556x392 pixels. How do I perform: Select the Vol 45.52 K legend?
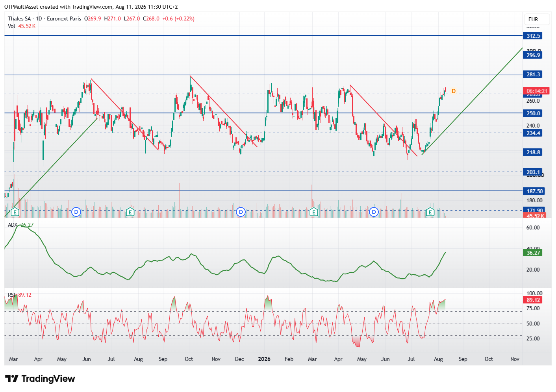[x=22, y=26]
